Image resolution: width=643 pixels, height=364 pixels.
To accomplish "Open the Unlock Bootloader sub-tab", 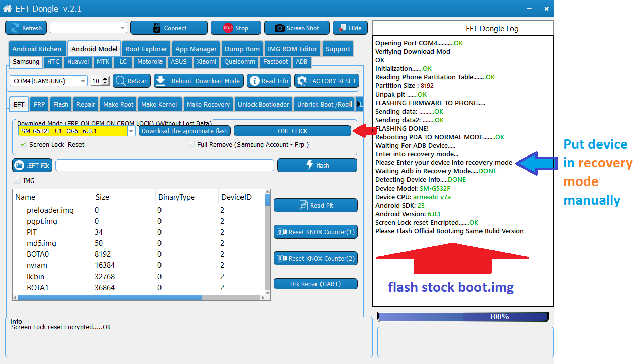I will coord(264,104).
